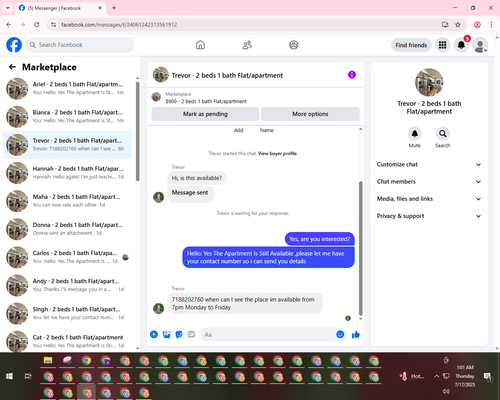Viewport: 500px width, 400px height.
Task: Expand Chat members section
Action: point(429,182)
